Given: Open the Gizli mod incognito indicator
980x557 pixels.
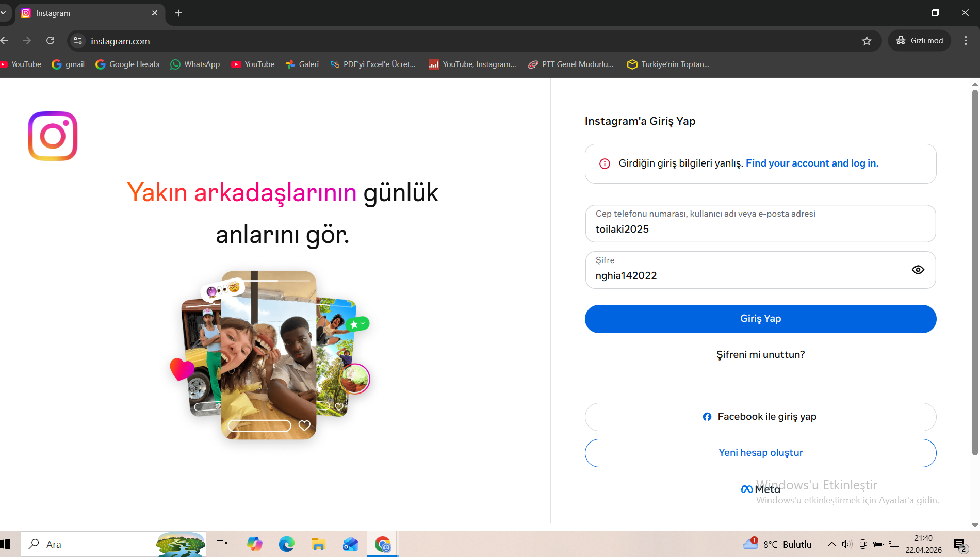Looking at the screenshot, I should tap(919, 41).
